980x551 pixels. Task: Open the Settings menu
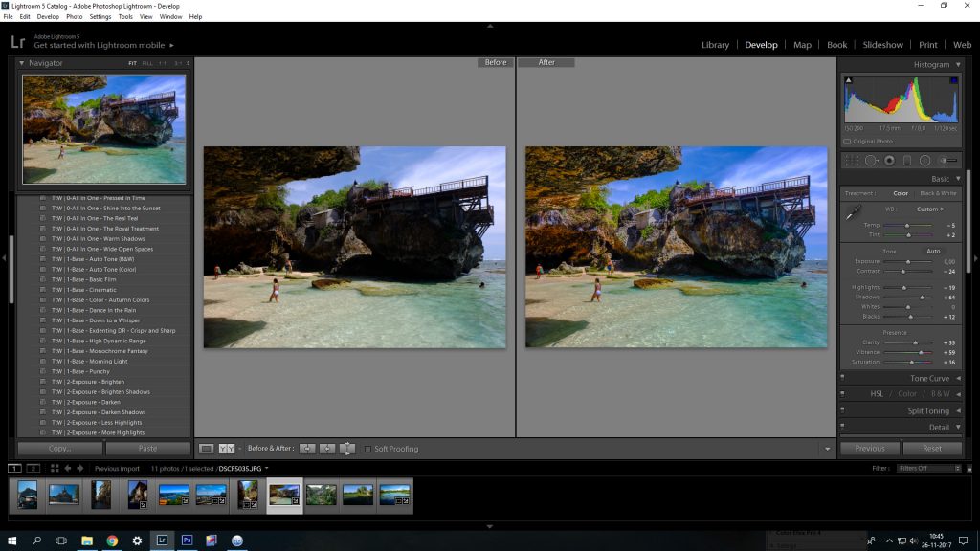(x=100, y=17)
